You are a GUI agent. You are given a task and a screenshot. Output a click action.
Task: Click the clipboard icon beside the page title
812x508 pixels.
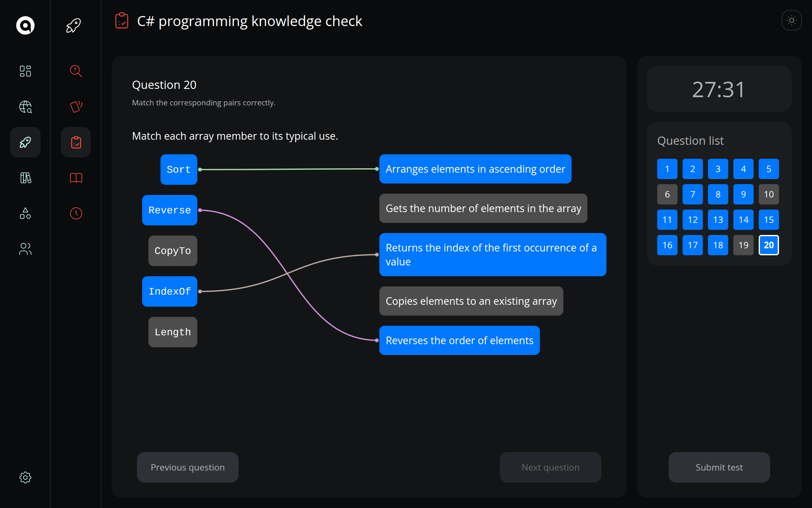[122, 21]
